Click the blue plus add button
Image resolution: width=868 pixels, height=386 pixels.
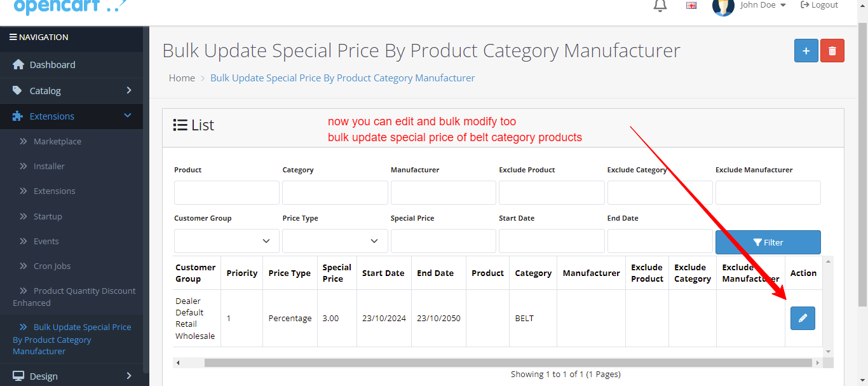pos(806,50)
